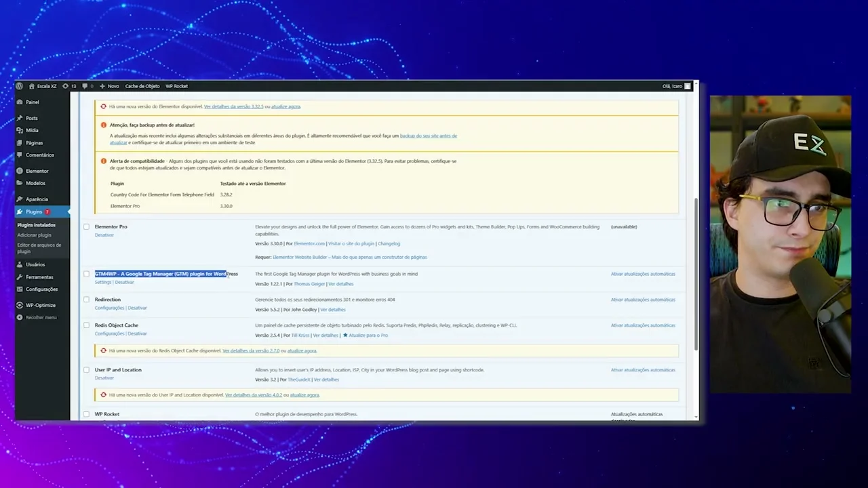
Task: Select Editor de arquivos de plugin
Action: click(39, 248)
